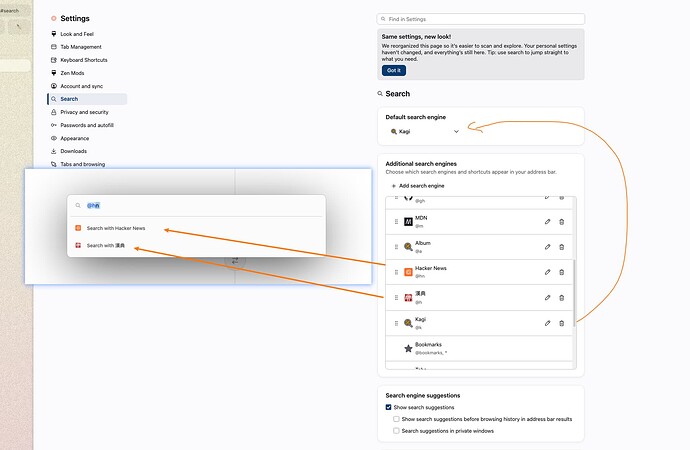Screen dimensions: 690x450
Task: Edit the 漢典 search engine
Action: pyautogui.click(x=547, y=298)
